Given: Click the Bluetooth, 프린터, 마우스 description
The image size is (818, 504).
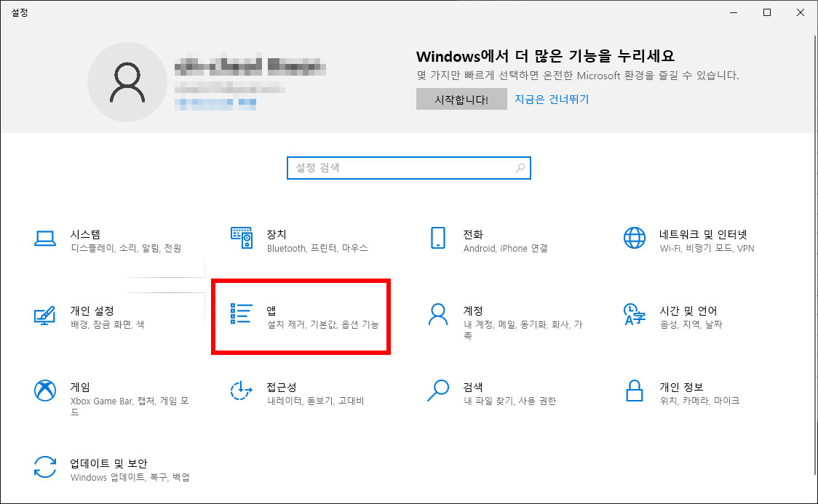Looking at the screenshot, I should tap(317, 248).
